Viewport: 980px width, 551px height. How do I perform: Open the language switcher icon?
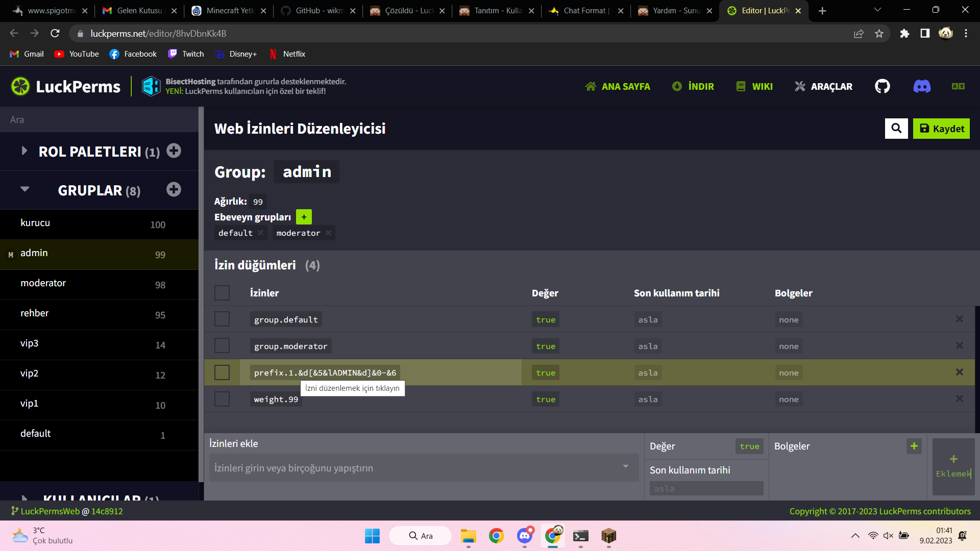pyautogui.click(x=958, y=86)
